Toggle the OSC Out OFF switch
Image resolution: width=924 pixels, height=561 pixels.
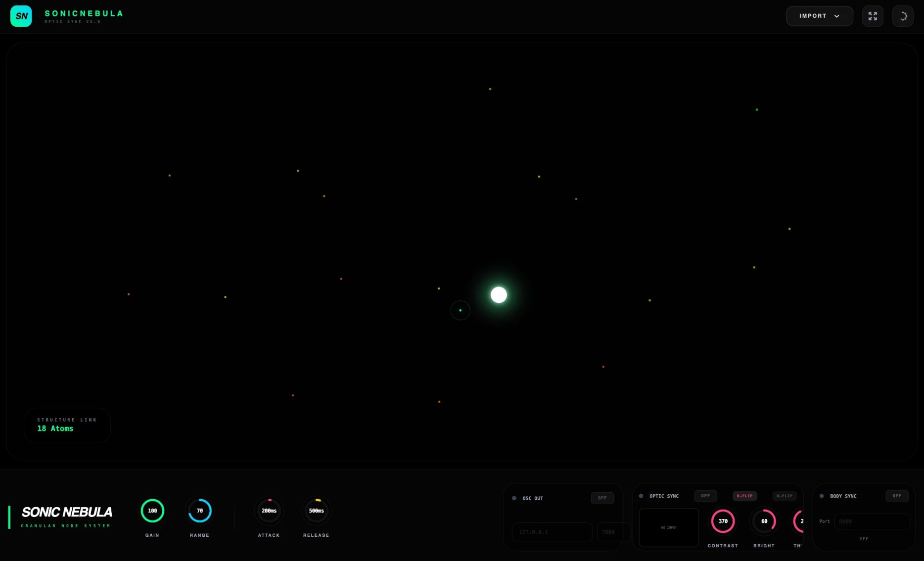point(602,498)
